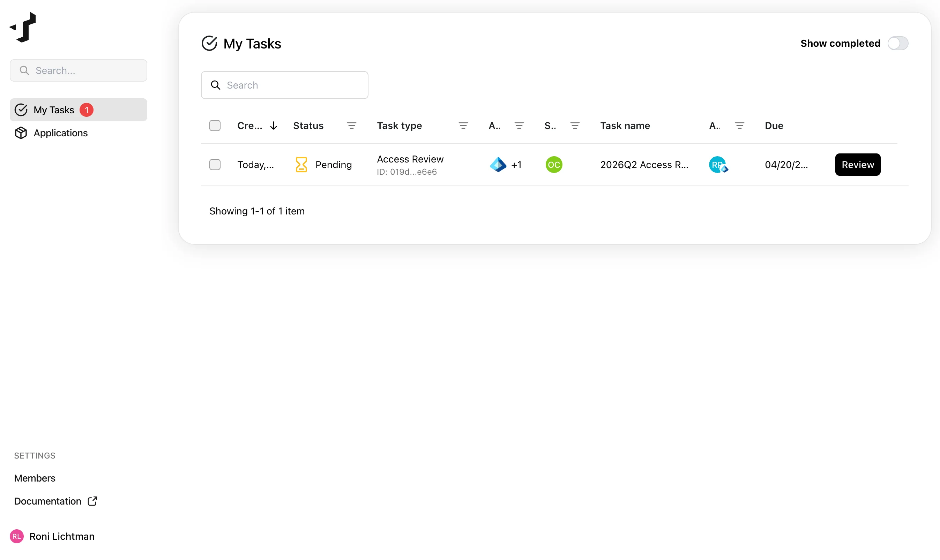Viewport: 940px width, 560px height.
Task: Click the red notification badge on My Tasks
Action: coord(87,110)
